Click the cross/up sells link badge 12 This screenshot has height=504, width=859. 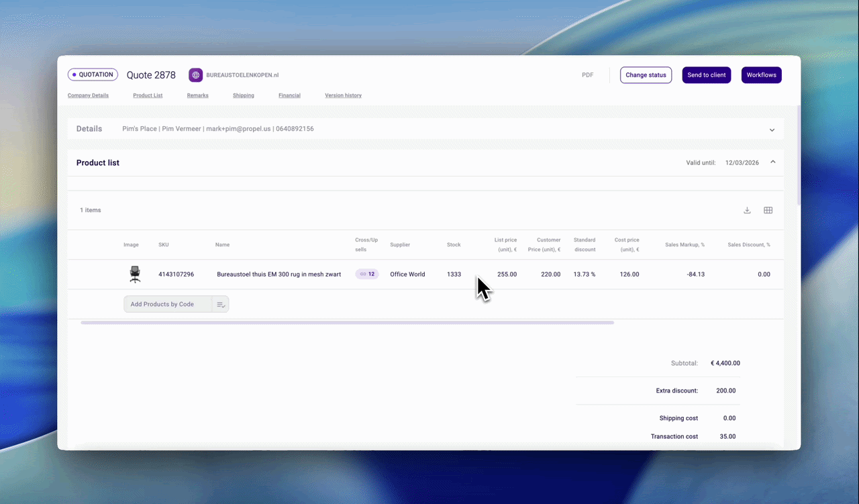367,274
